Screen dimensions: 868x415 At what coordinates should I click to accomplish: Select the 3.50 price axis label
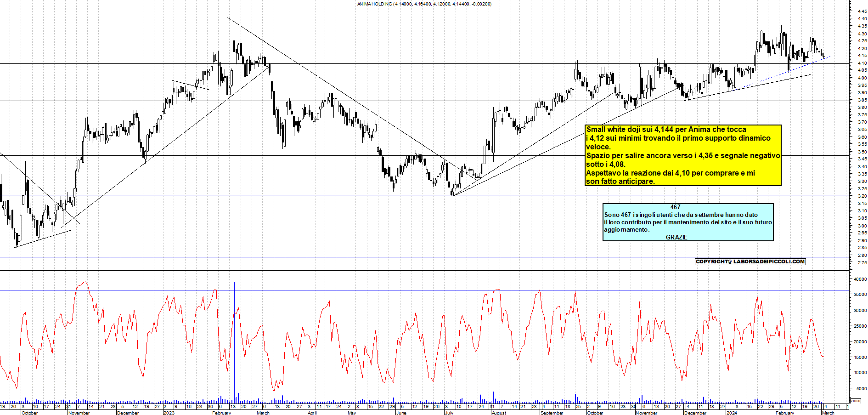(862, 152)
